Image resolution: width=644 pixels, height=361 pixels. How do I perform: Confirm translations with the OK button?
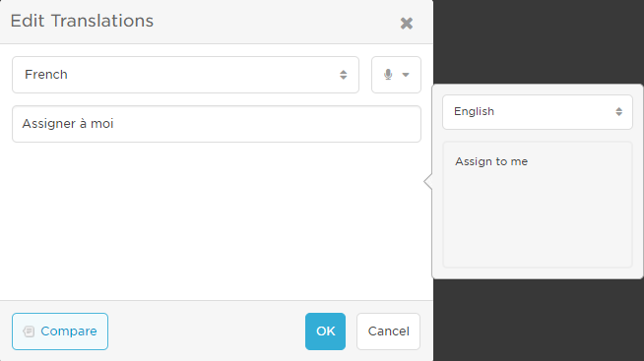click(325, 331)
